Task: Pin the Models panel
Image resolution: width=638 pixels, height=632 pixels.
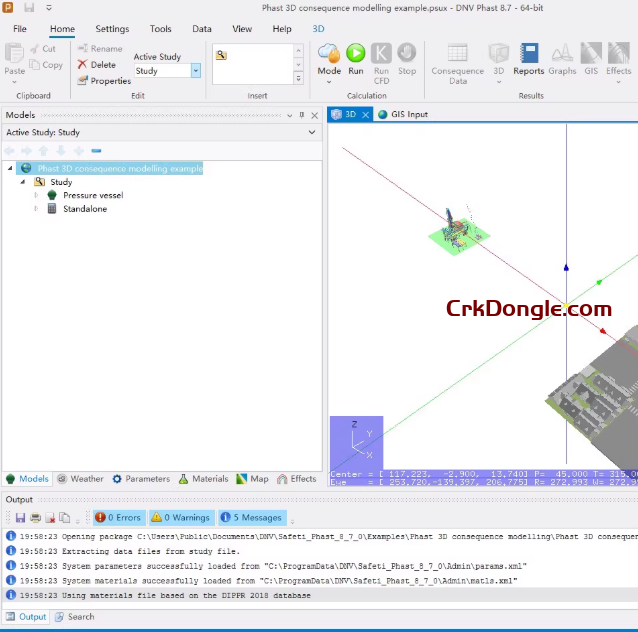Action: [x=302, y=115]
